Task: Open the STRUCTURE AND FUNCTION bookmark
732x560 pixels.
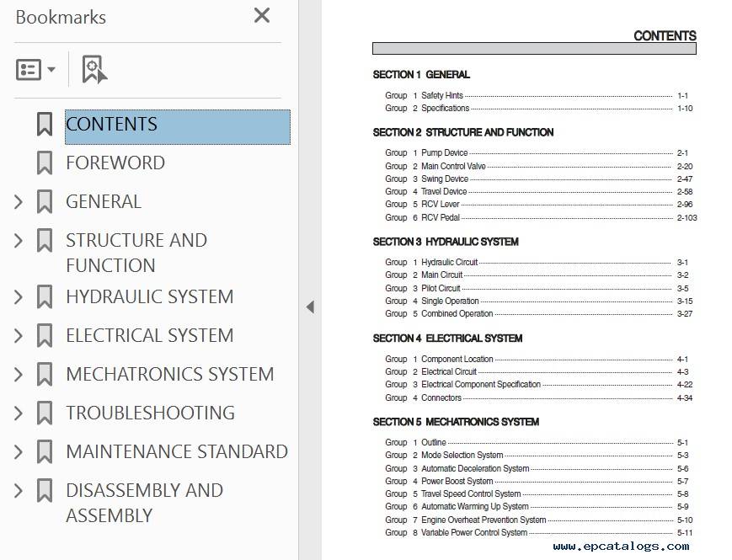Action: click(136, 253)
